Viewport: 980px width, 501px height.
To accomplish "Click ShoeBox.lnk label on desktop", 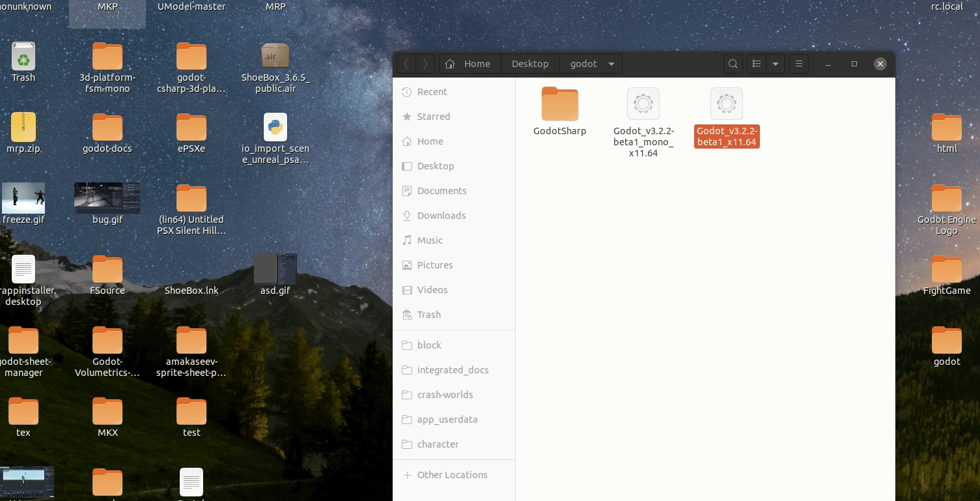I will click(x=191, y=291).
